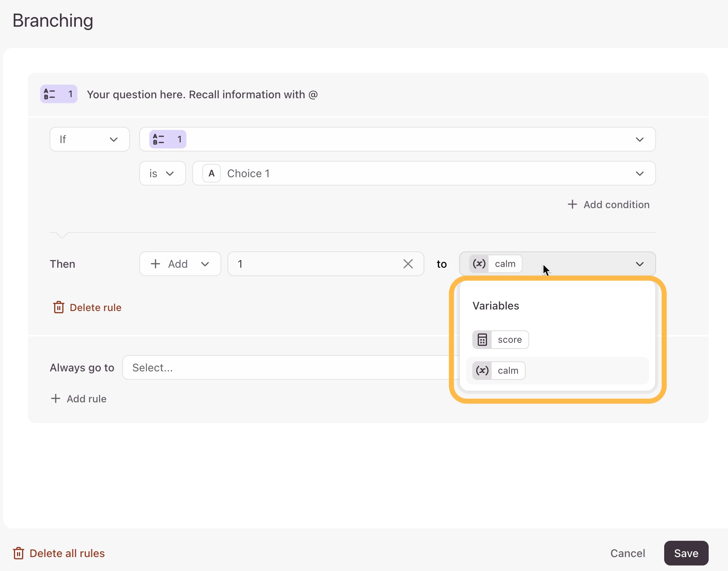728x571 pixels.
Task: Click the plus icon beside Add rule
Action: coord(56,398)
